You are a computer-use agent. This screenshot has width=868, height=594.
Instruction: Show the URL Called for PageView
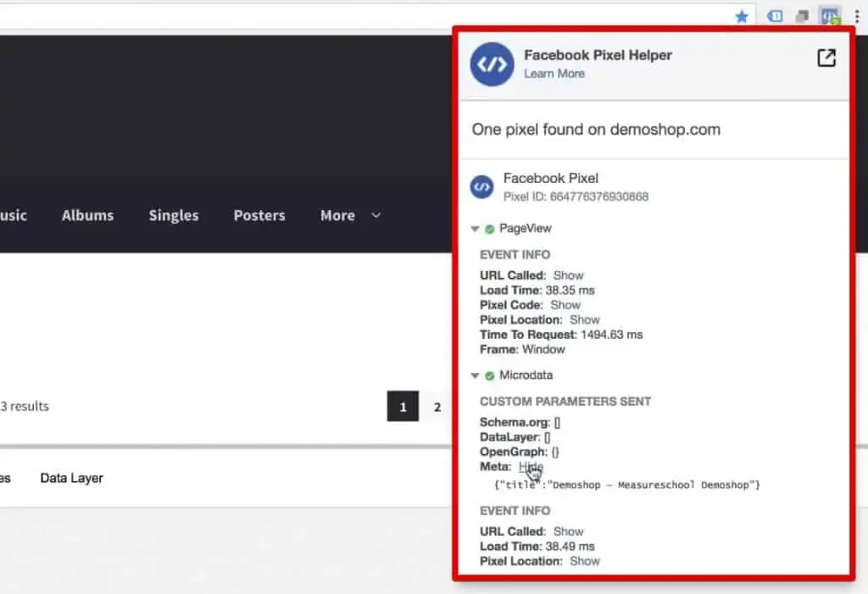tap(568, 275)
